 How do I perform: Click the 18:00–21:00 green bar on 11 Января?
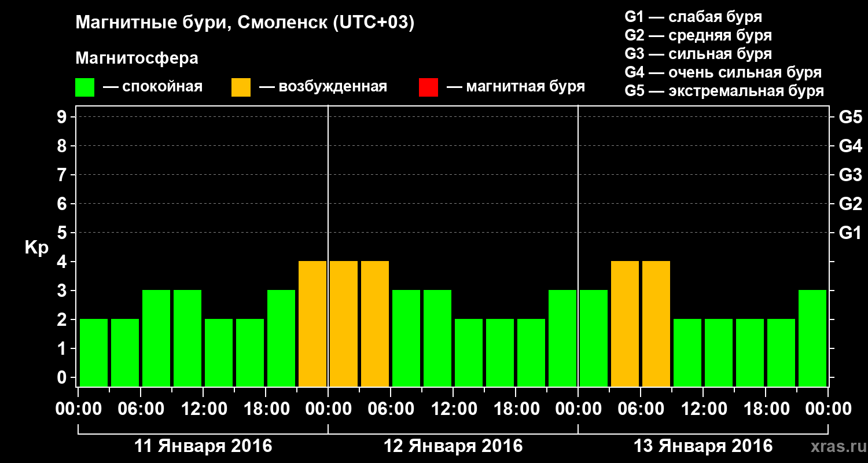point(281,338)
